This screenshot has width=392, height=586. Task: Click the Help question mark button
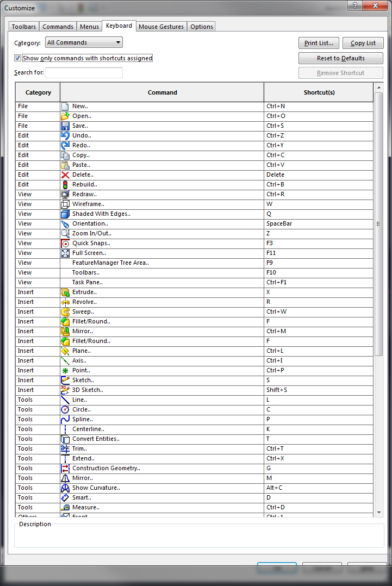354,5
